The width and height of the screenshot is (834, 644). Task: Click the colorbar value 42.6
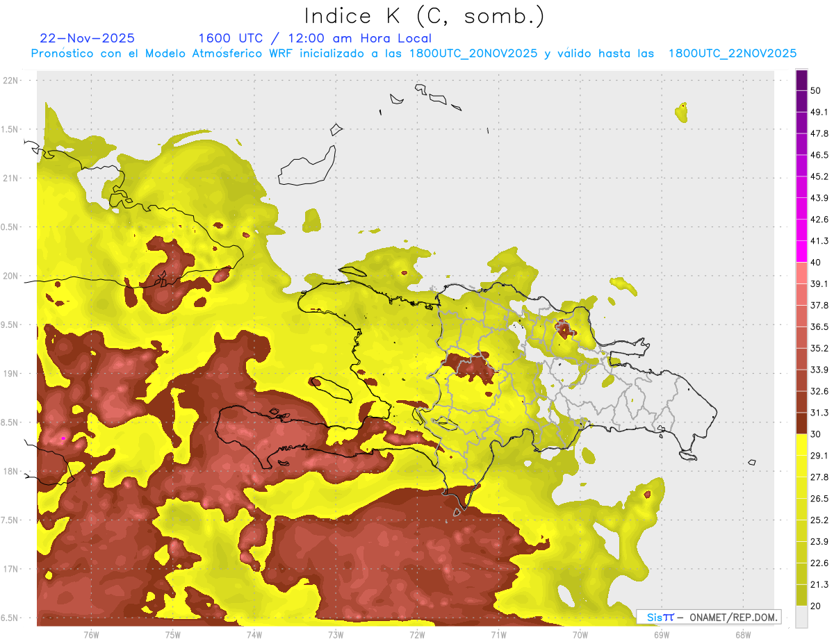tap(819, 220)
